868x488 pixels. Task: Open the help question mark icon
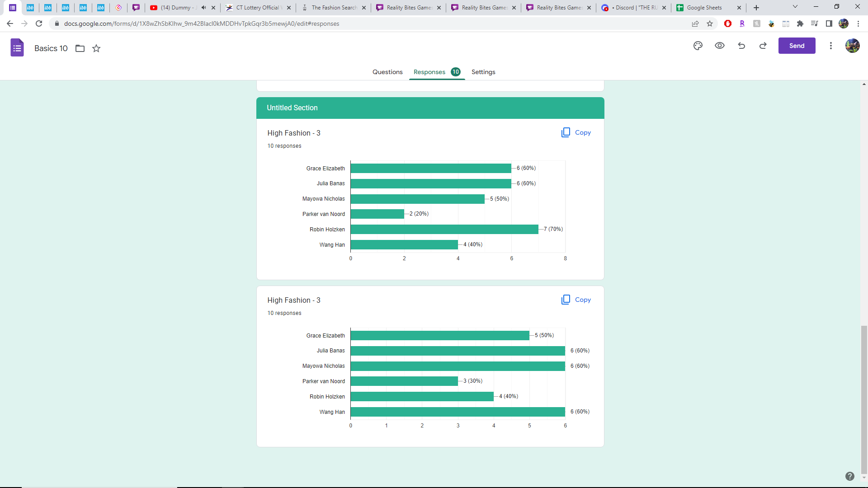850,476
